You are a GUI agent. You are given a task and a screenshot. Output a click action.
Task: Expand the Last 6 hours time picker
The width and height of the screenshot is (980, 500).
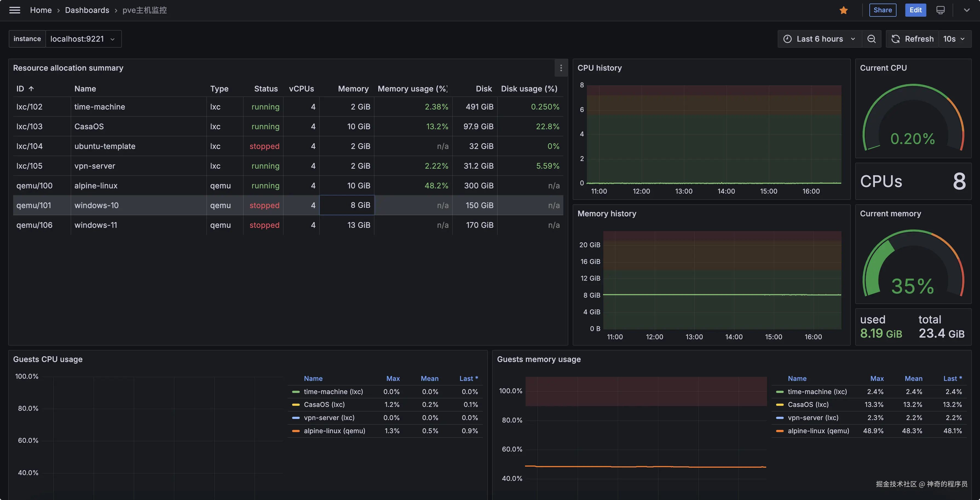pos(820,39)
